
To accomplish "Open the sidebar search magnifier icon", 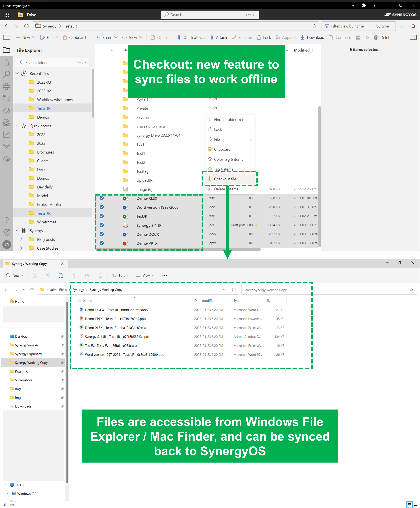I will click(x=7, y=74).
